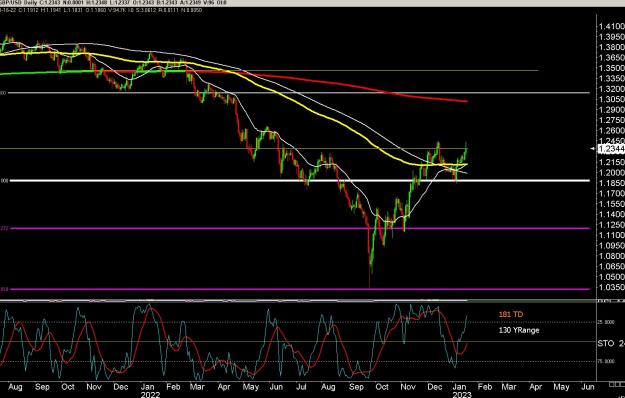Click the 25.0000 stochastic axis label
Screen dimensions: 625x398
pyautogui.click(x=606, y=322)
